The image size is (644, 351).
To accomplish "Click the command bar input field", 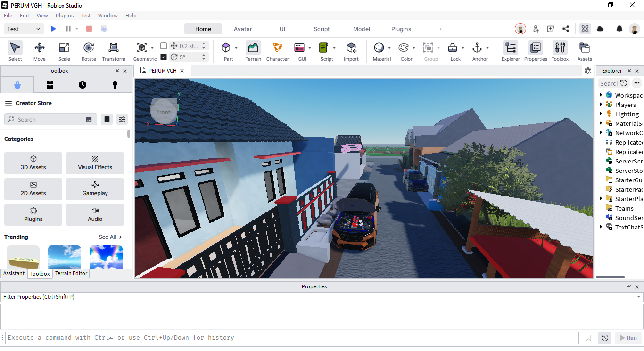I will [292, 338].
